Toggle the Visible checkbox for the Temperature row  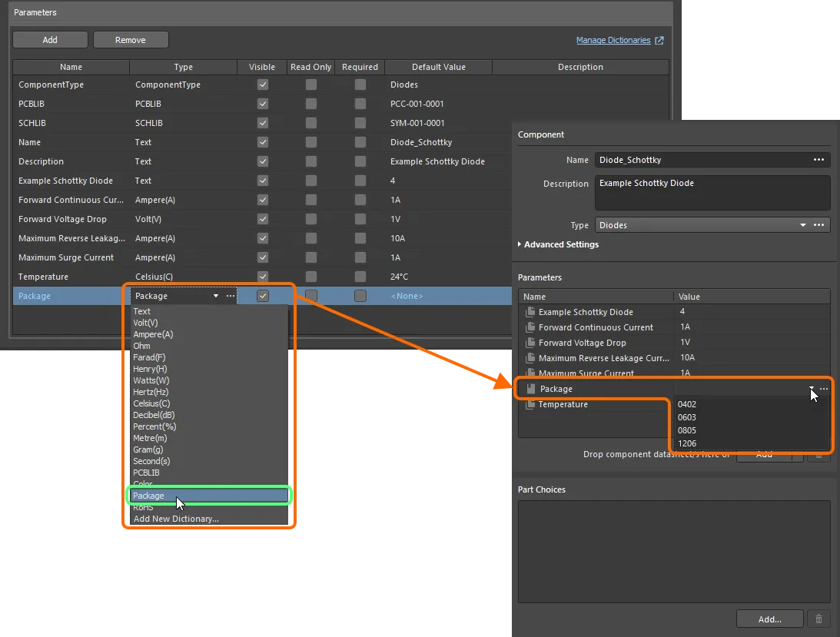tap(261, 277)
